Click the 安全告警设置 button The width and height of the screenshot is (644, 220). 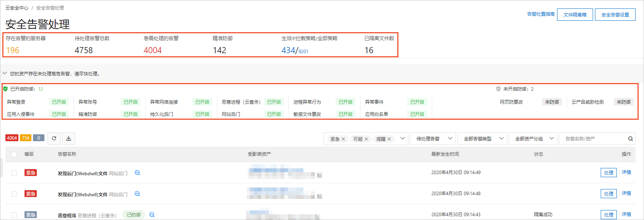[x=615, y=15]
